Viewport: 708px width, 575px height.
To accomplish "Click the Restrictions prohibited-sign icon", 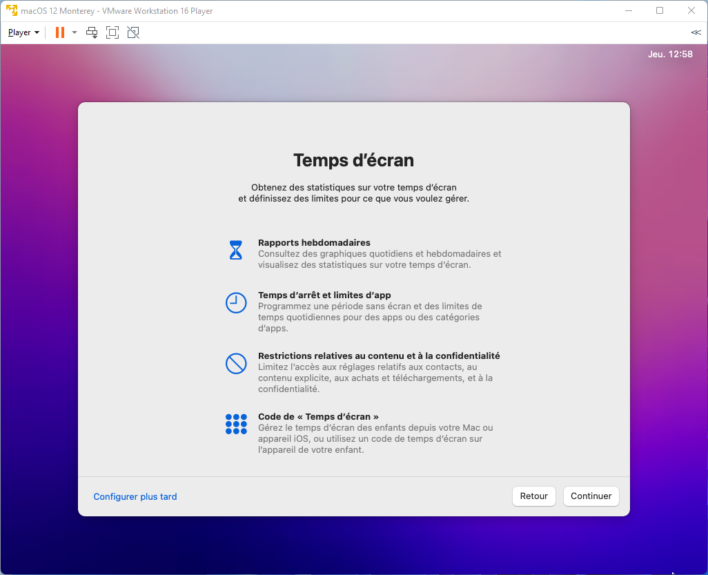I will tap(236, 363).
